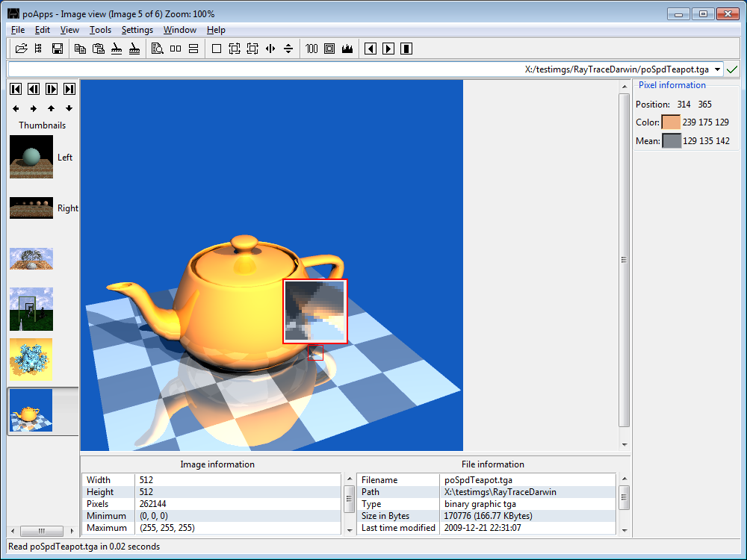747x560 pixels.
Task: Jump to the last image button
Action: pos(69,89)
